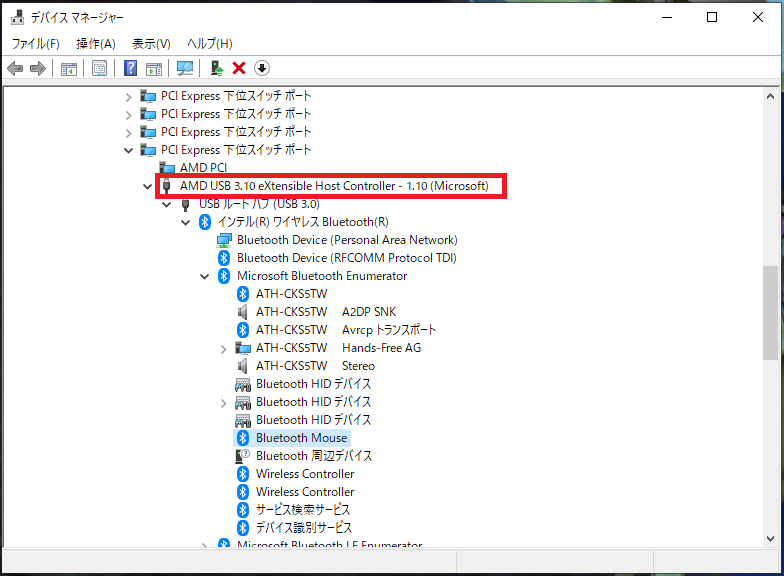Select AMD USB 3.10 eXtensible Host Controller text
Viewport: 784px width, 576px height.
334,186
